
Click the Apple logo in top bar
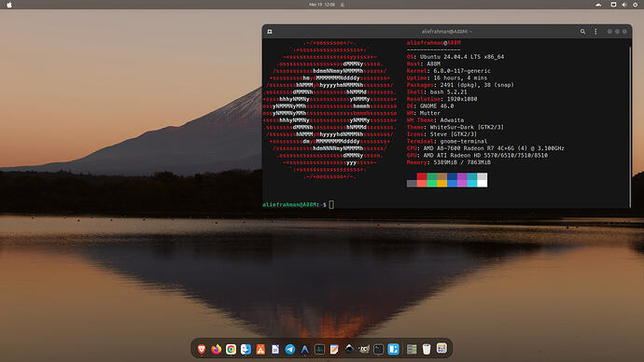pyautogui.click(x=9, y=5)
